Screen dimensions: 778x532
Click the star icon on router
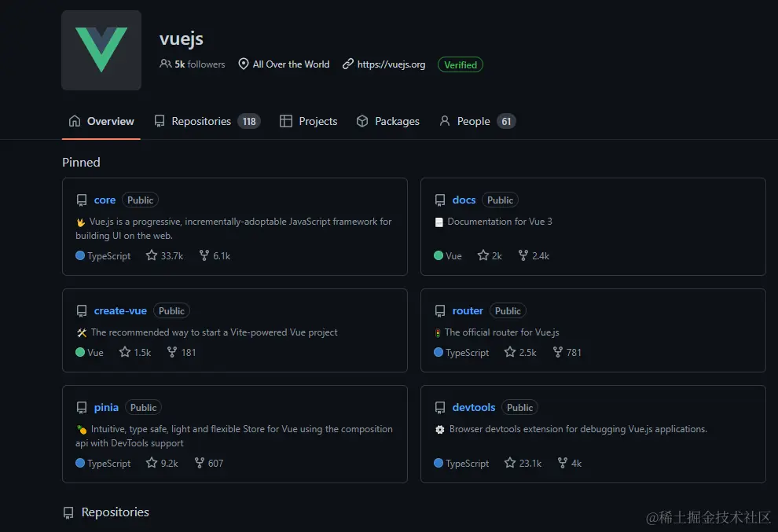[510, 352]
